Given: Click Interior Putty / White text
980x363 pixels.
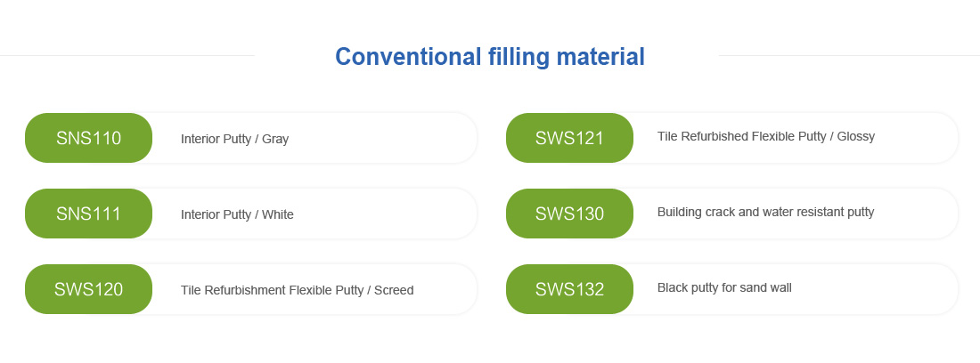Looking at the screenshot, I should pos(237,214).
